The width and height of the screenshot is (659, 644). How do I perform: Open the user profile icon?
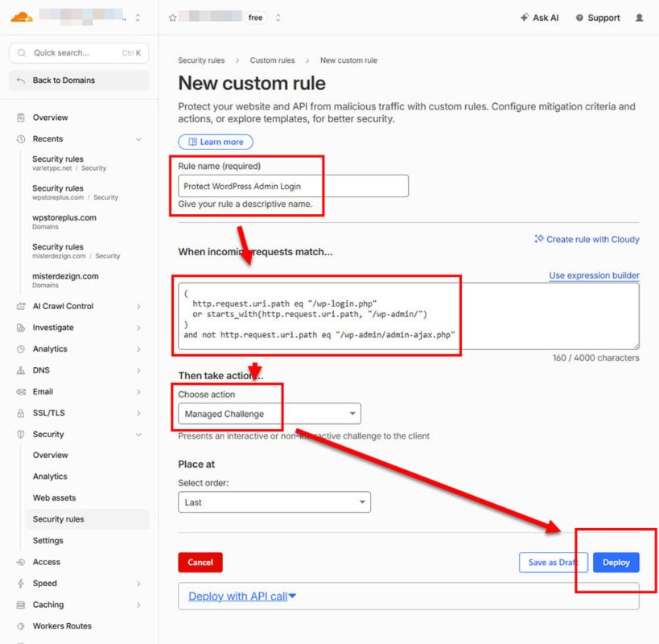(x=639, y=18)
